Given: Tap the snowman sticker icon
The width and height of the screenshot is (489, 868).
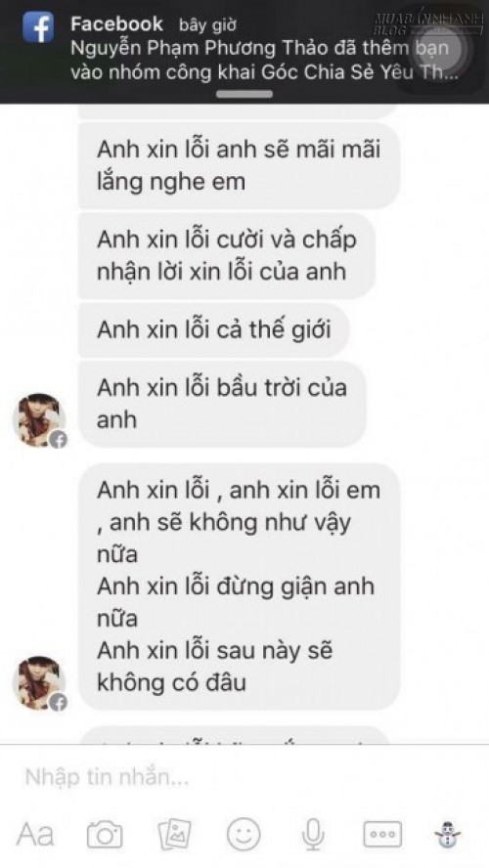Looking at the screenshot, I should click(448, 834).
